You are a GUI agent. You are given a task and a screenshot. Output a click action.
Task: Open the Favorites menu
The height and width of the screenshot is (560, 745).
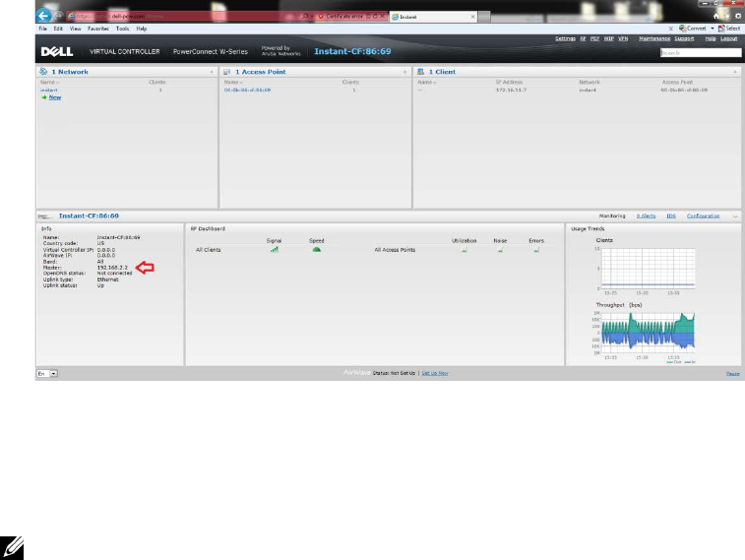[97, 29]
